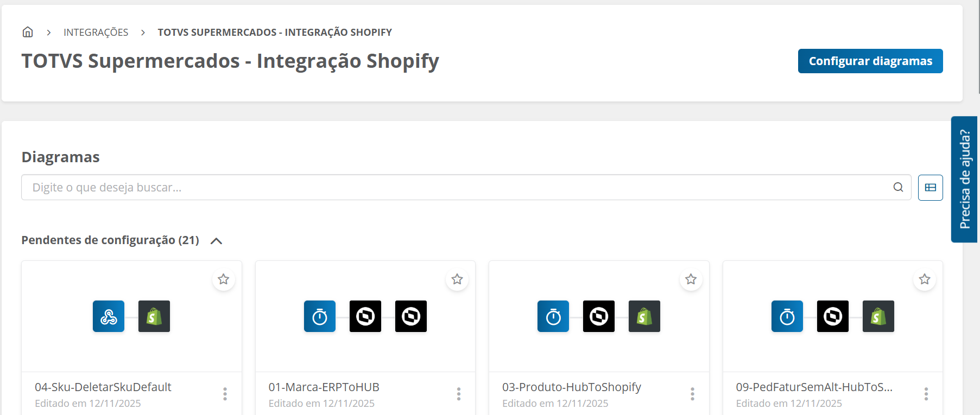Open the 03-Produto-HubToShopify diagram title
This screenshot has height=415, width=980.
(571, 387)
